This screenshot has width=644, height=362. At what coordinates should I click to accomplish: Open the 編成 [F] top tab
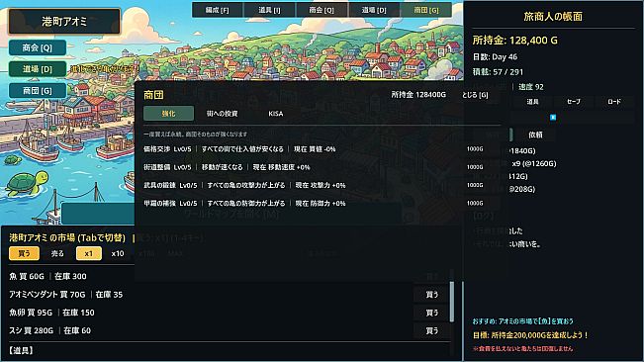(218, 10)
